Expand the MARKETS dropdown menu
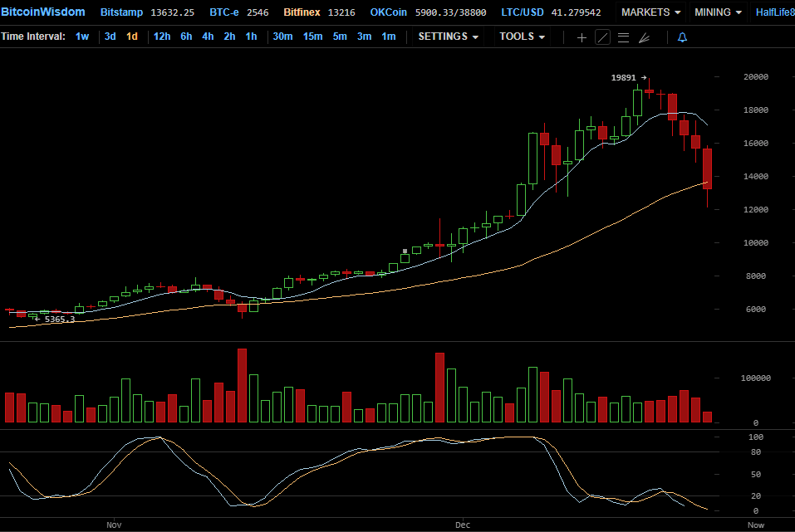The height and width of the screenshot is (532, 795). [650, 12]
